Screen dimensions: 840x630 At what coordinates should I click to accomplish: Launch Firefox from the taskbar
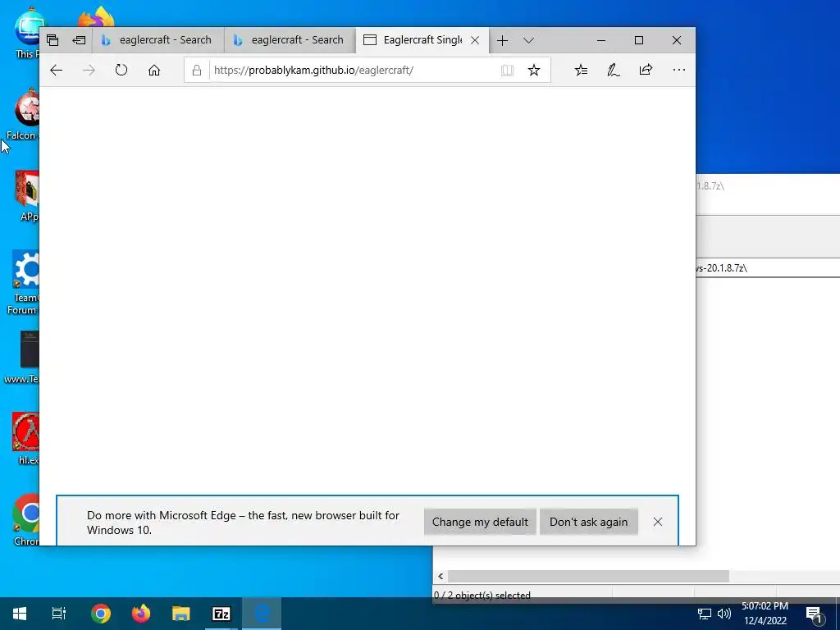[141, 614]
